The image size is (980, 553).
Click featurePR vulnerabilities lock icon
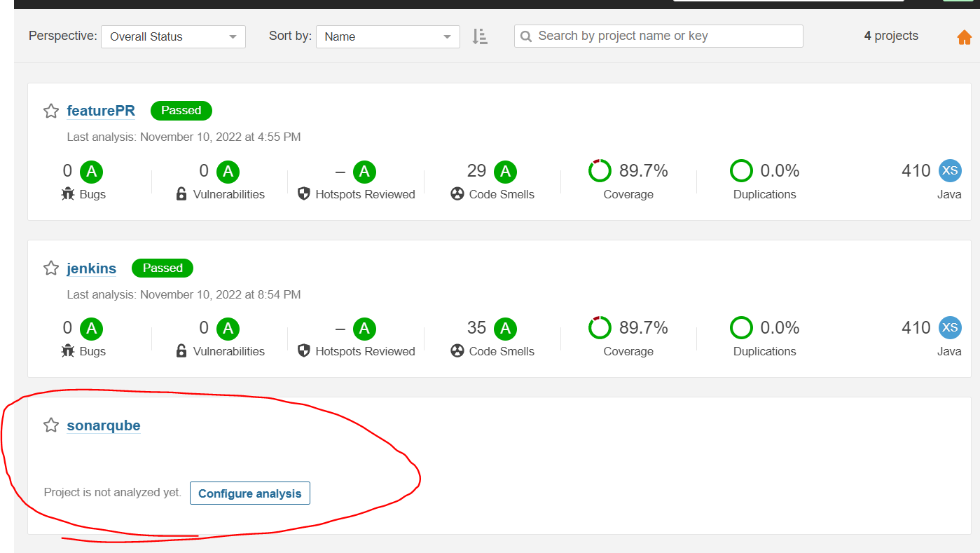pos(181,194)
